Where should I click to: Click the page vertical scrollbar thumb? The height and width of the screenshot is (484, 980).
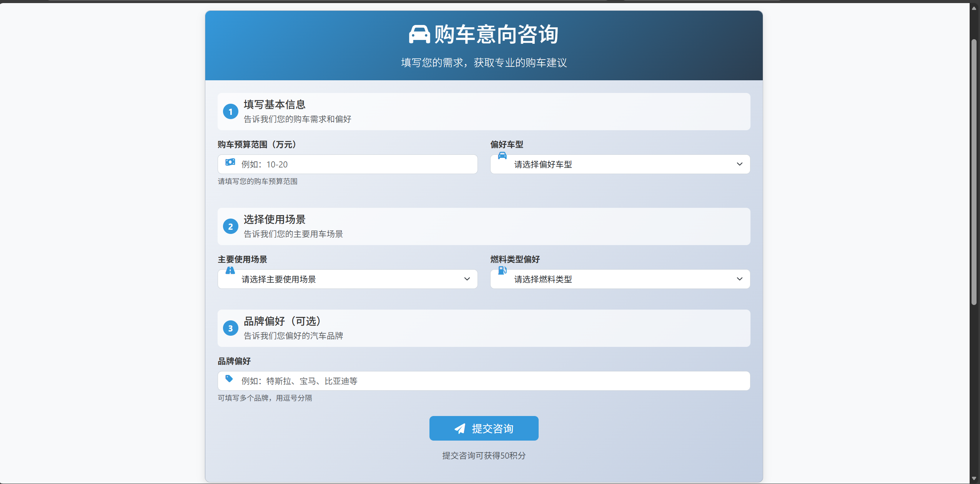(974, 173)
